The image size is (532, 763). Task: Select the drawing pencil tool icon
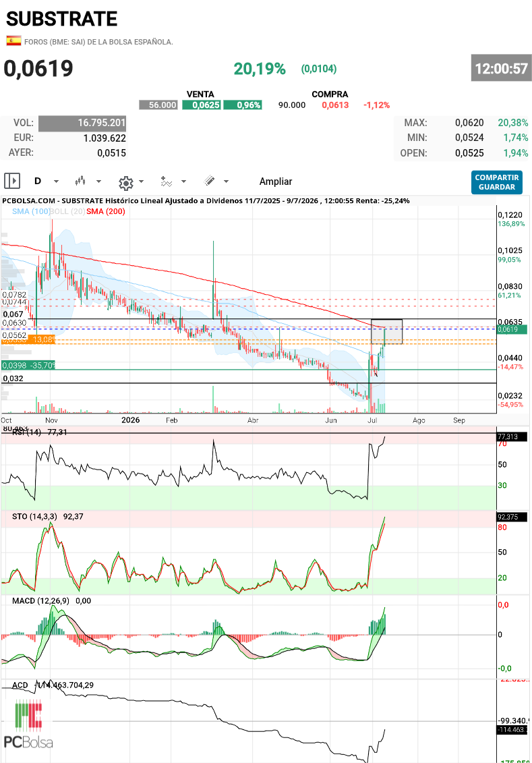pos(210,181)
